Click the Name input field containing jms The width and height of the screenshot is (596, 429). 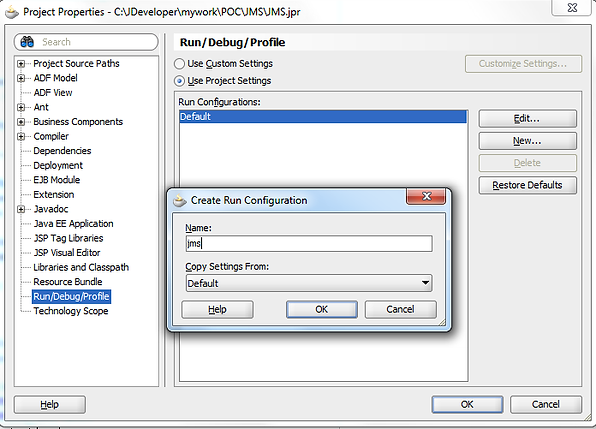tap(309, 243)
